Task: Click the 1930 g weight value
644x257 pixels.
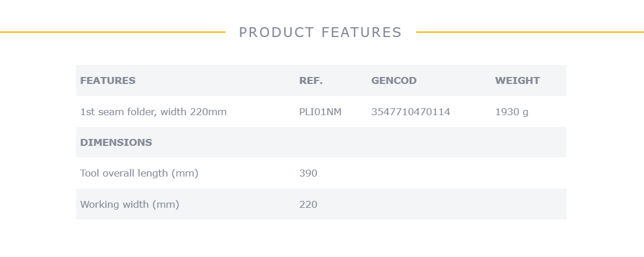Action: point(512,112)
